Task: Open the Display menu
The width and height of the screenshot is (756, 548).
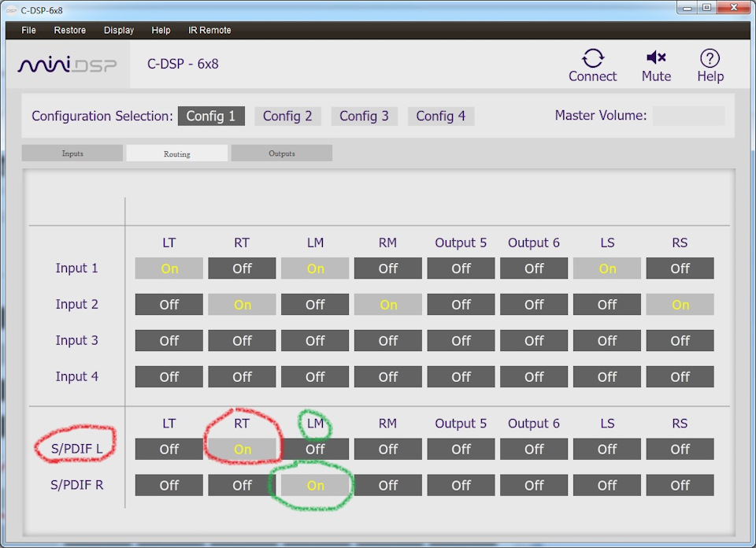Action: point(119,30)
